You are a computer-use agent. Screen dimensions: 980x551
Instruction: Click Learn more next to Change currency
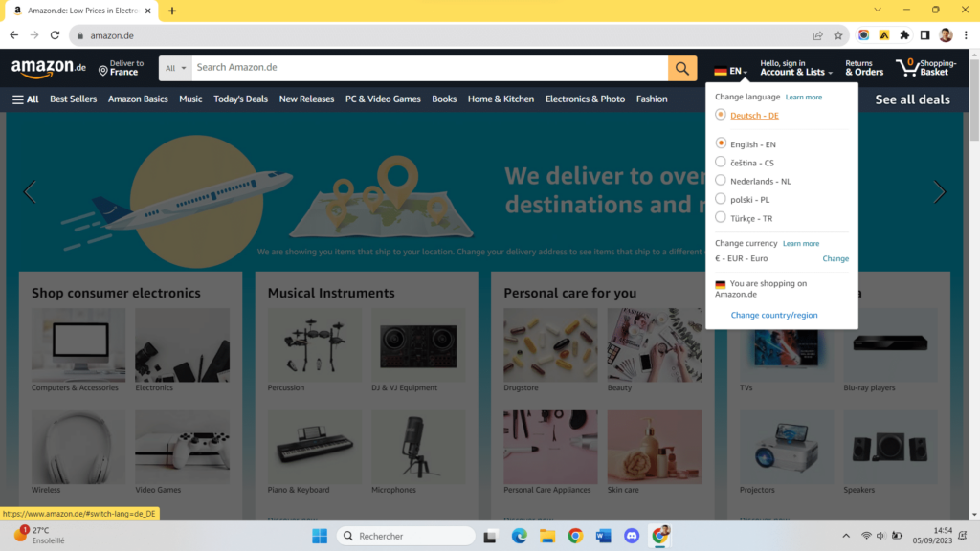[x=801, y=244]
